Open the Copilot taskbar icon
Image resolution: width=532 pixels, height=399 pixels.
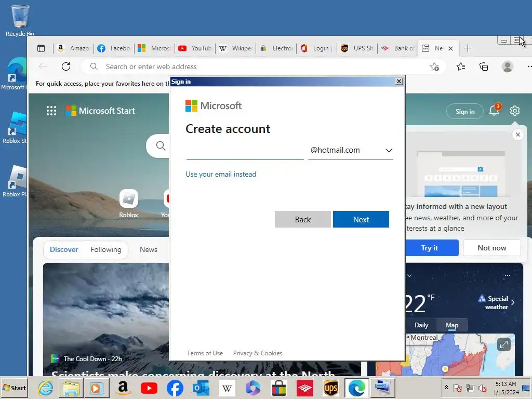pos(253,388)
